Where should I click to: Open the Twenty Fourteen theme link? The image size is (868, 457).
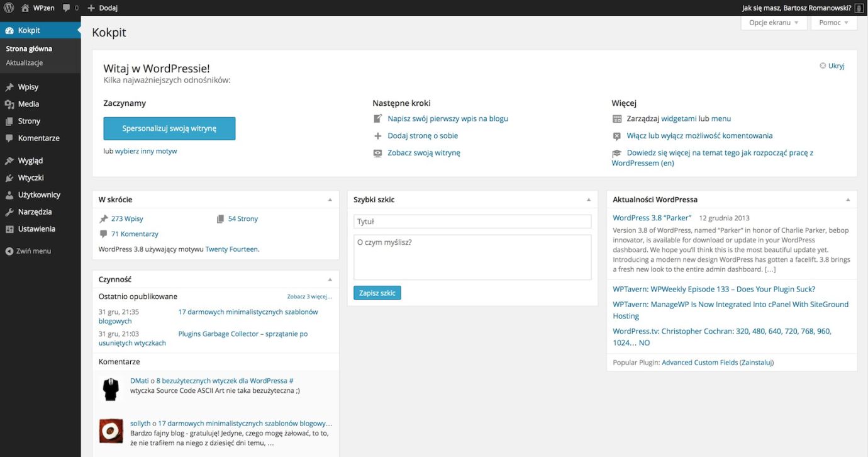231,249
